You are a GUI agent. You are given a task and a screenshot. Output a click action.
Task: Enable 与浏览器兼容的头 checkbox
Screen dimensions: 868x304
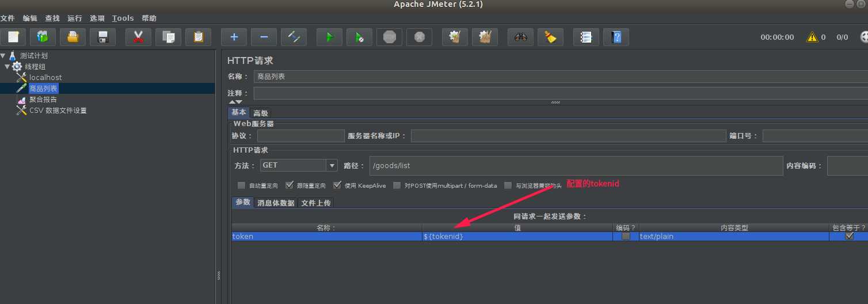pos(508,185)
